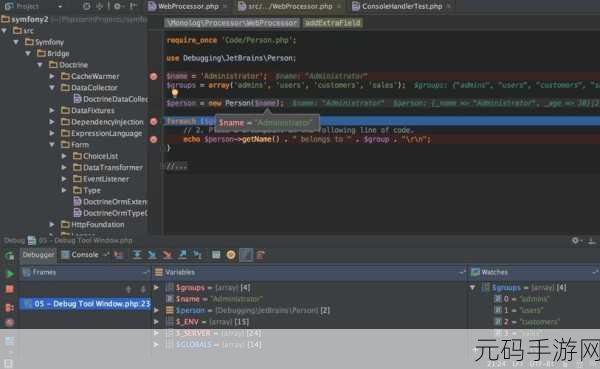Select the Console tab in debug window
The width and height of the screenshot is (600, 369).
(80, 255)
